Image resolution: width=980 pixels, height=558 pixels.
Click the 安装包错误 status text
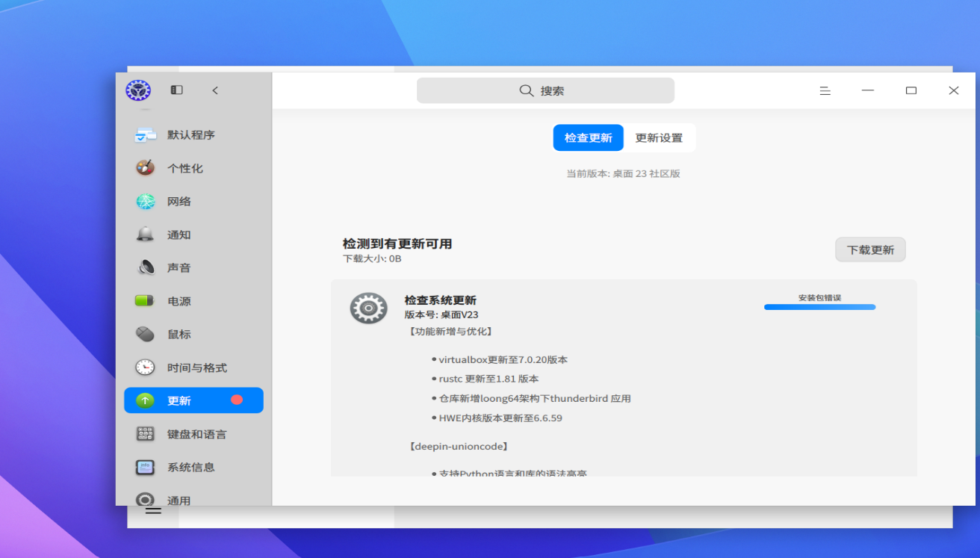click(x=819, y=298)
